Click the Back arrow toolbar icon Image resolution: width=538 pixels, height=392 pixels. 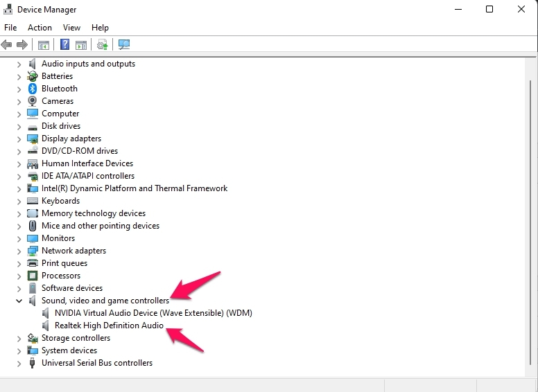pos(6,44)
